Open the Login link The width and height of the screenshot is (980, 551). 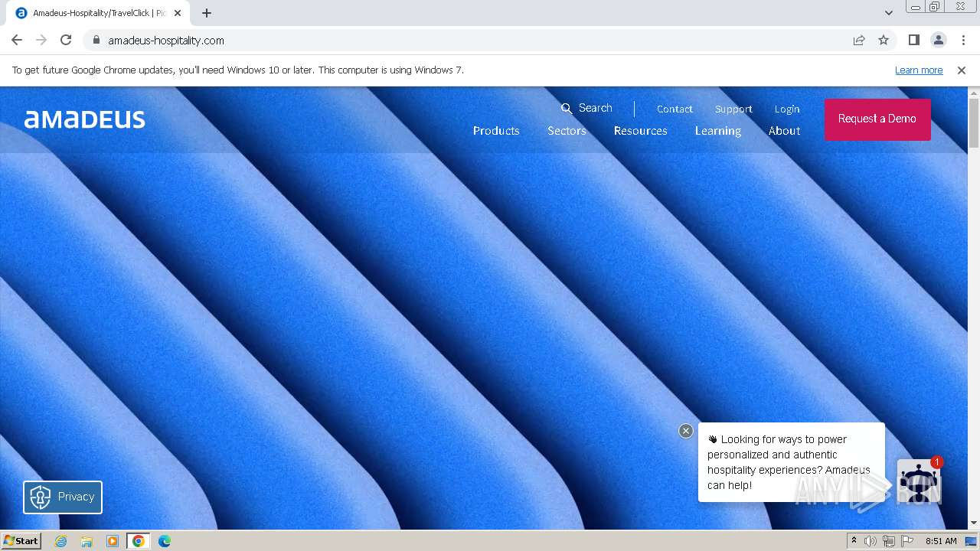pyautogui.click(x=787, y=109)
